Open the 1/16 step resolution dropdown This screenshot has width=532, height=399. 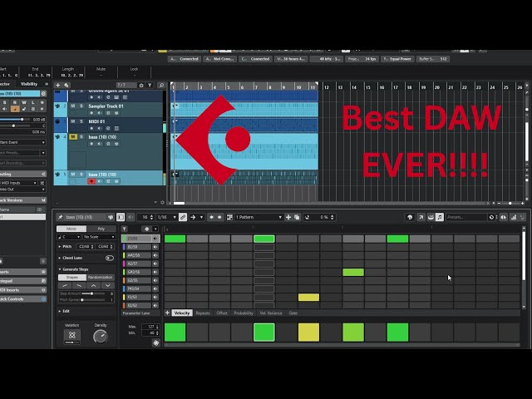point(167,217)
